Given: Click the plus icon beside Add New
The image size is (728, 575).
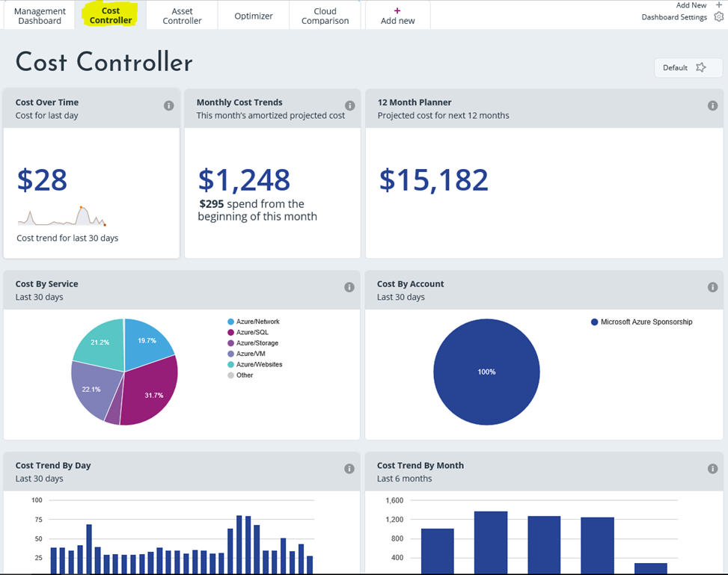Looking at the screenshot, I should [x=719, y=5].
